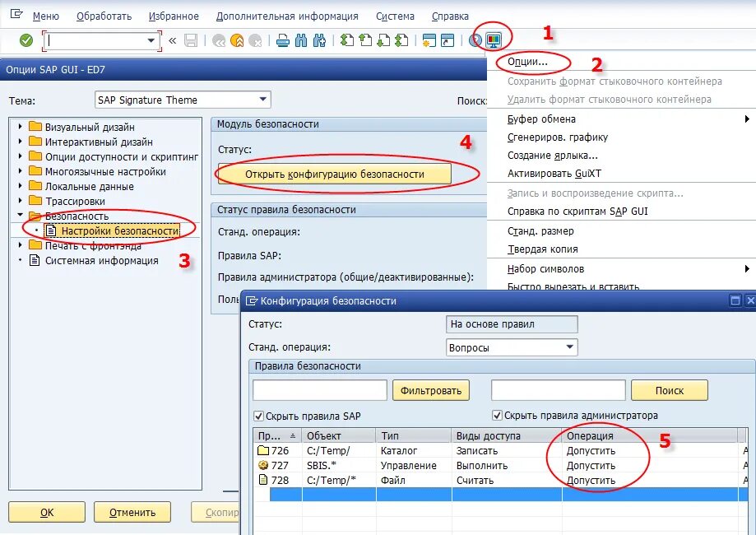Go to Last Page toolbar icon
This screenshot has width=756, height=535.
click(401, 40)
